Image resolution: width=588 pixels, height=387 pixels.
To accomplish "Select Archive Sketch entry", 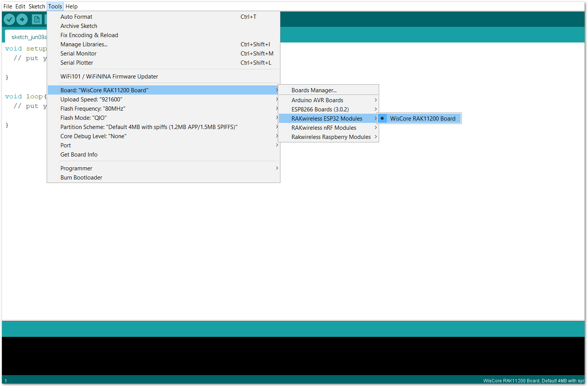I will point(164,26).
